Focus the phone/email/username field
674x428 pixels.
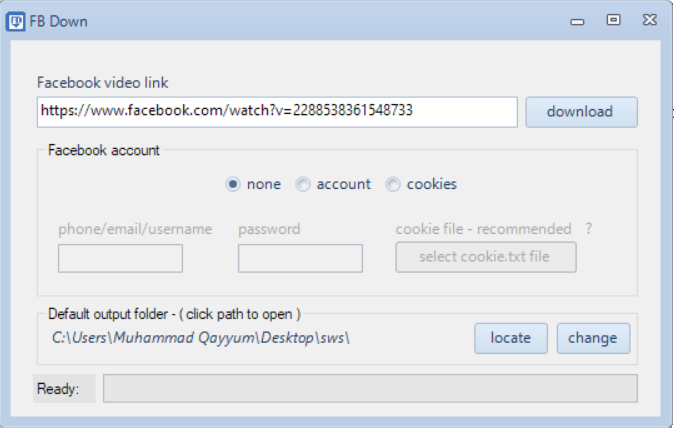120,258
